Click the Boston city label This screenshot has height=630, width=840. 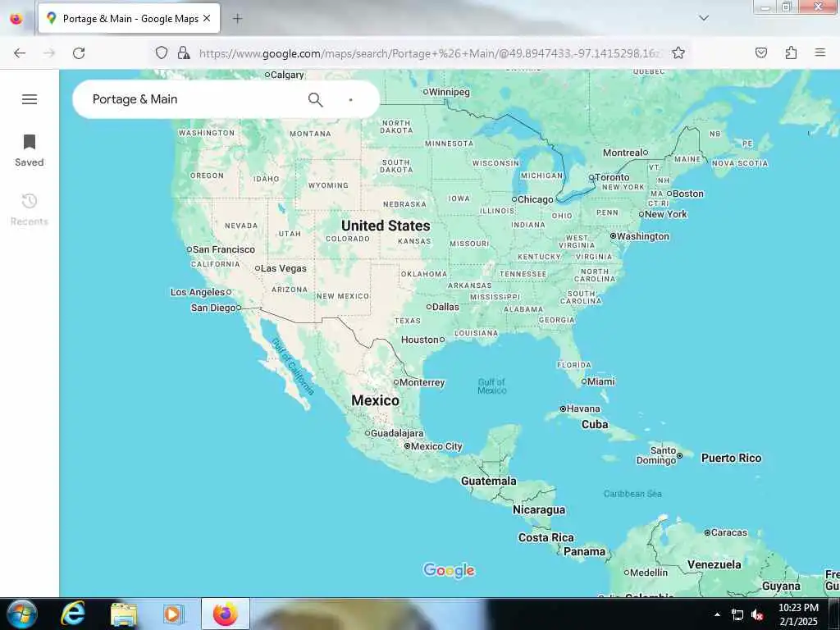coord(688,194)
